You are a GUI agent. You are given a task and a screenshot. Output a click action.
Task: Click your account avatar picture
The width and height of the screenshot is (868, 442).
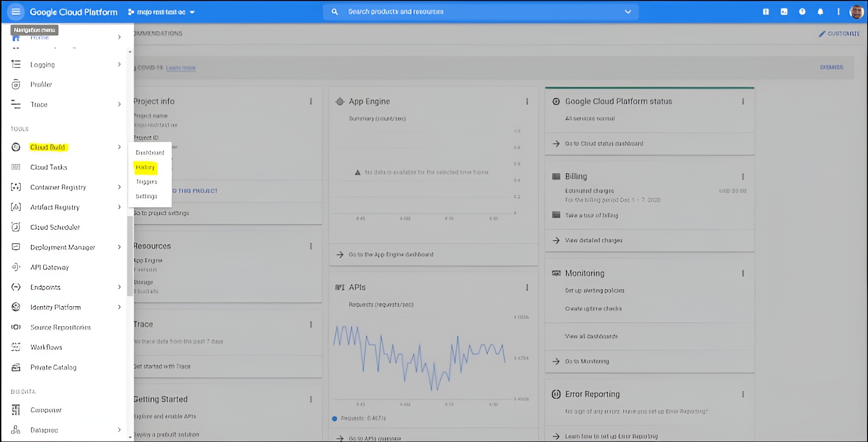click(857, 11)
